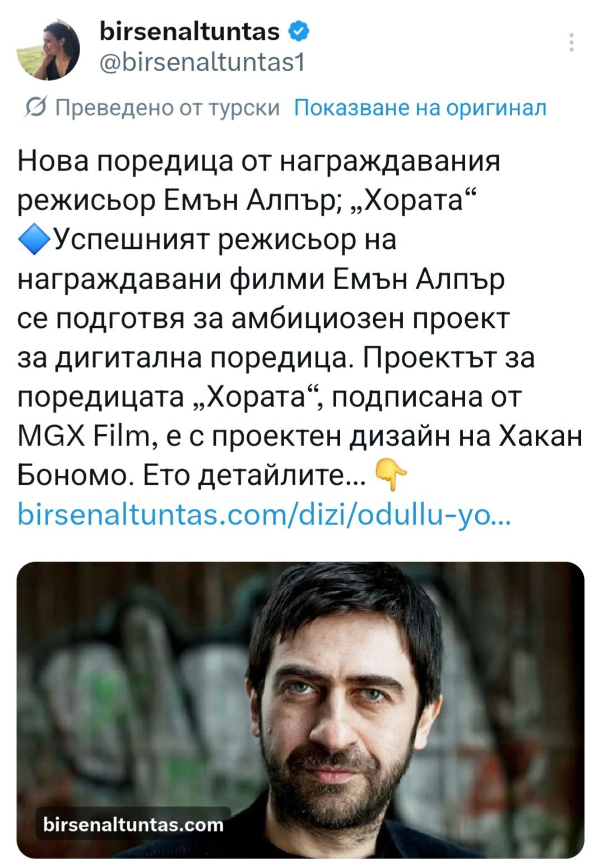
Task: Show original via Показване на оригинал
Action: point(420,106)
